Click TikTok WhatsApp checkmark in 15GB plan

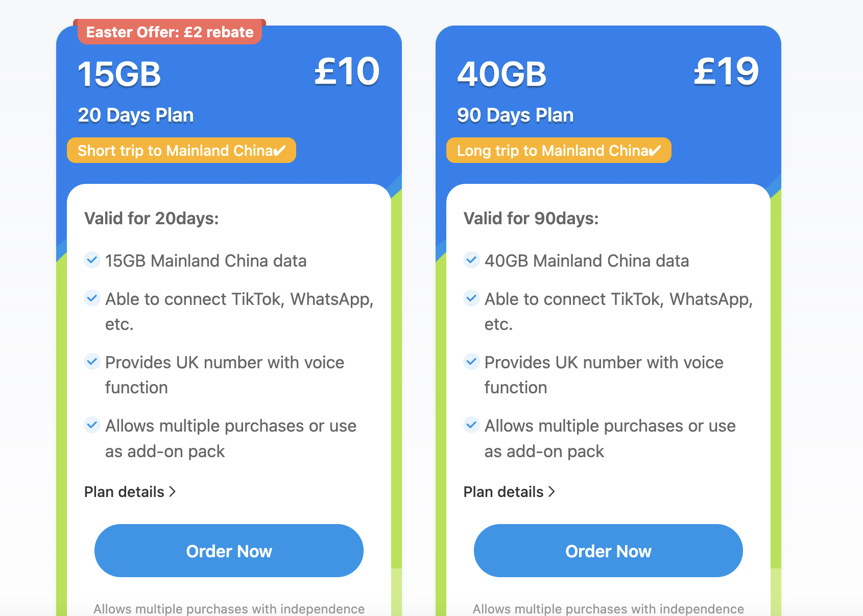click(92, 298)
